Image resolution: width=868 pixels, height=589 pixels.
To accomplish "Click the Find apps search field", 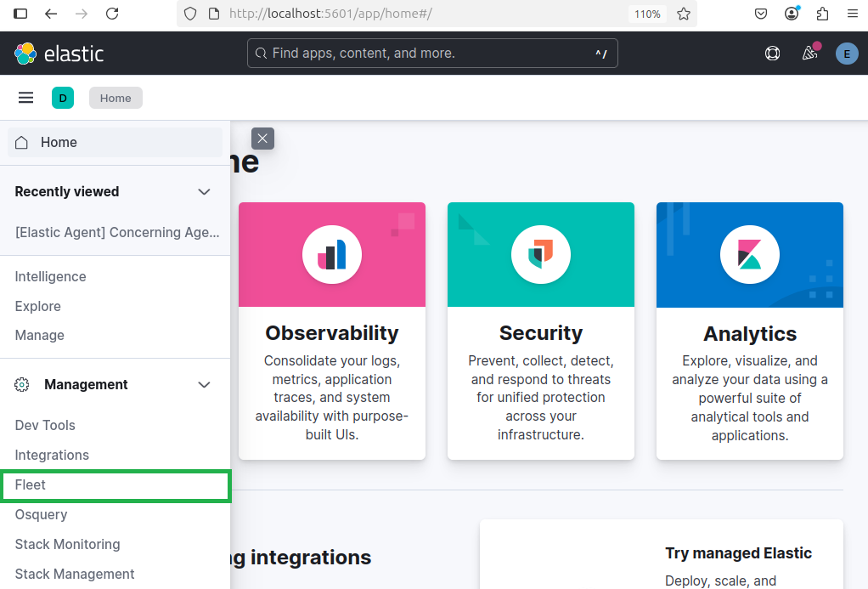I will pos(432,54).
